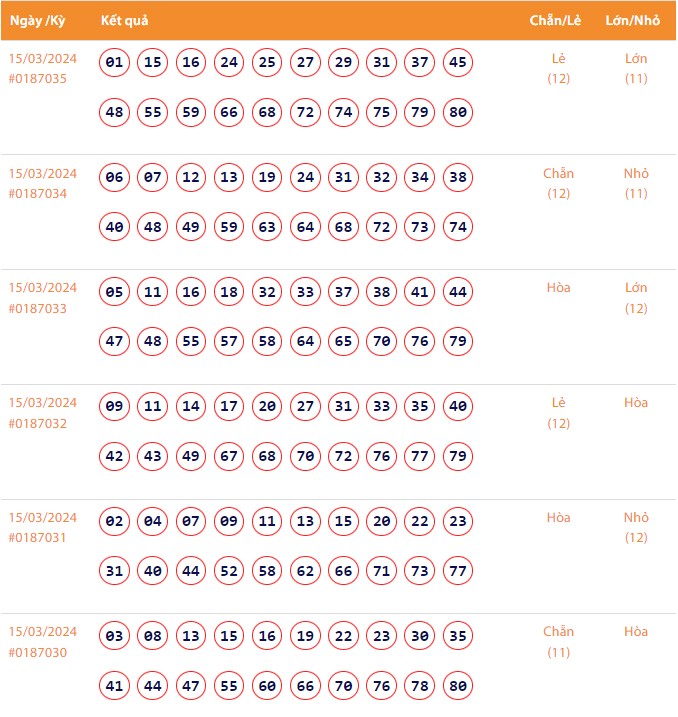
Task: Click ball 52 in draw #0187031
Action: (229, 571)
